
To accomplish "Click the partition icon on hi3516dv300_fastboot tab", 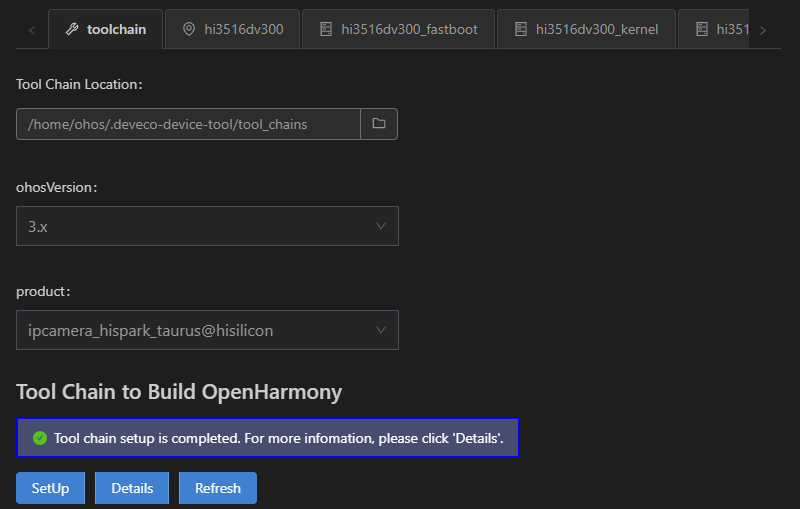I will coord(326,30).
